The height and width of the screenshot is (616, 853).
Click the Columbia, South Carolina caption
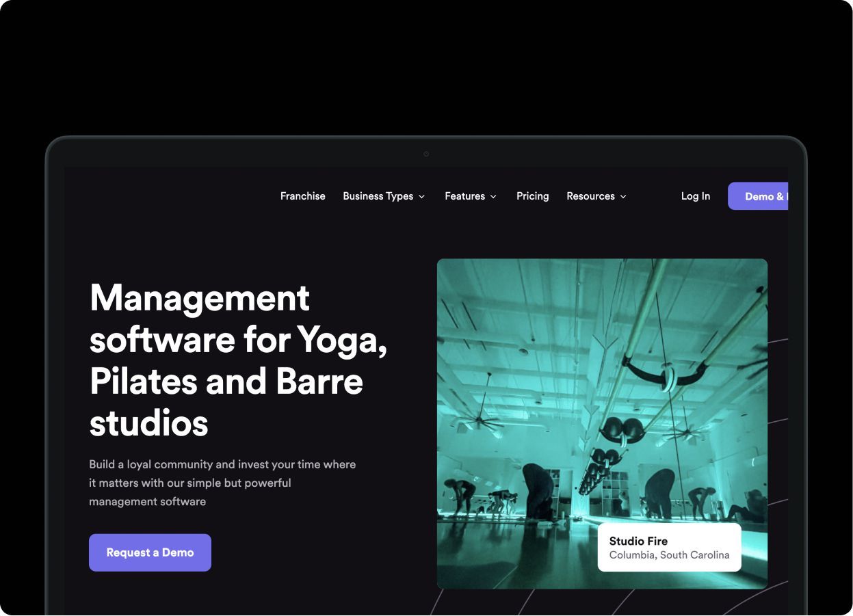point(669,555)
